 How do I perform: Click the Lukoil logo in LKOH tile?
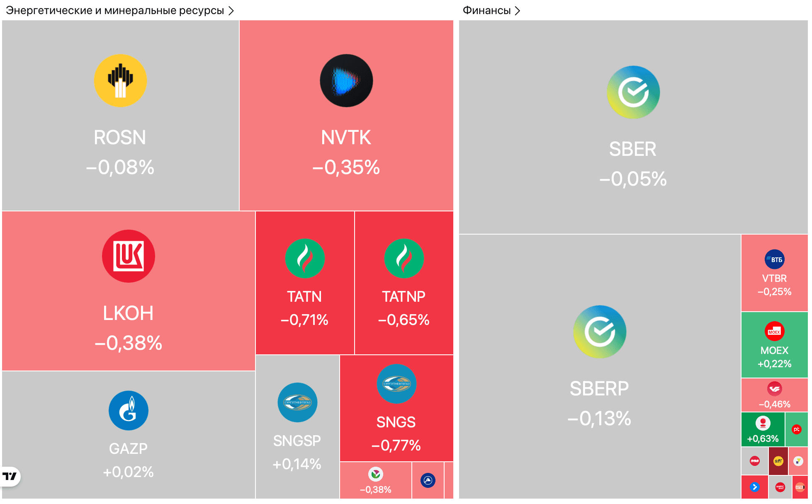[129, 256]
